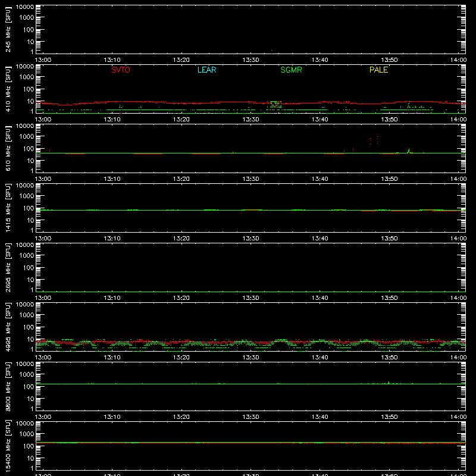
Task: Select the 410 MHz [SFU] axis title
Action: [8, 89]
